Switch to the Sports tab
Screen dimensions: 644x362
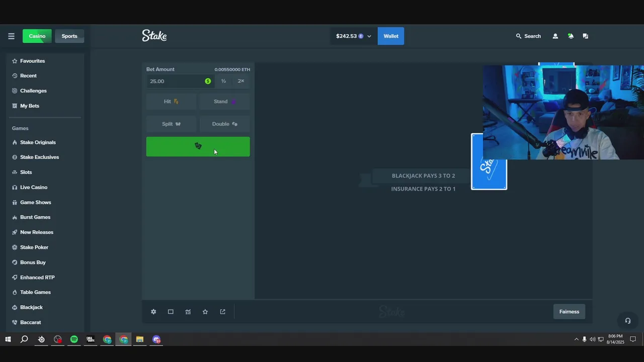point(69,36)
